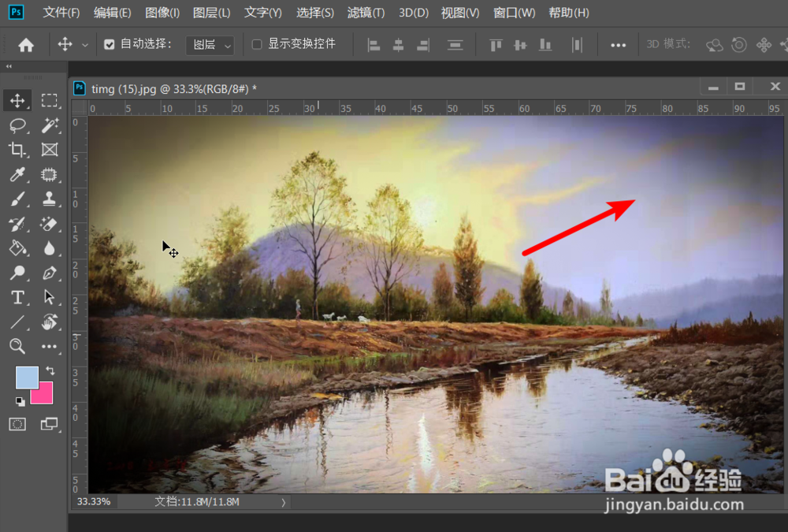Select the Hand tool
The image size is (788, 532).
pyautogui.click(x=49, y=322)
